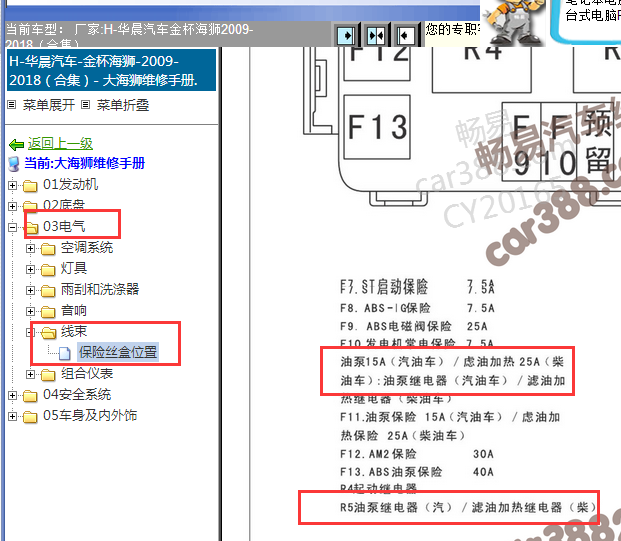Click the 灯具 folder icon
This screenshot has width=621, height=541.
(48, 270)
